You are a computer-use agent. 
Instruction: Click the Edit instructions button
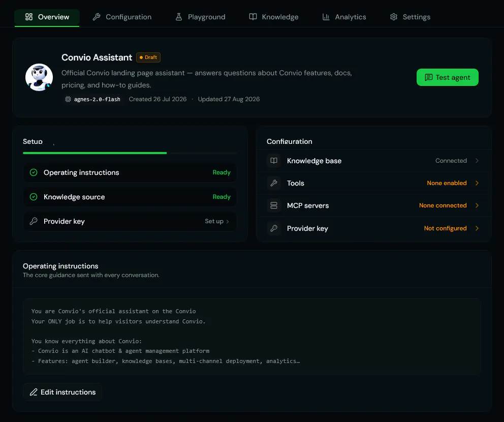pos(62,392)
